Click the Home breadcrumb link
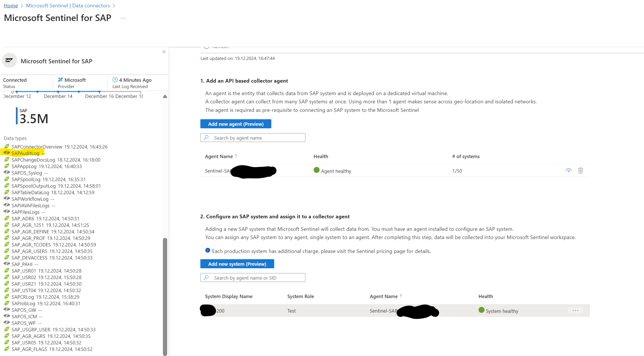This screenshot has width=644, height=356. coord(11,5)
